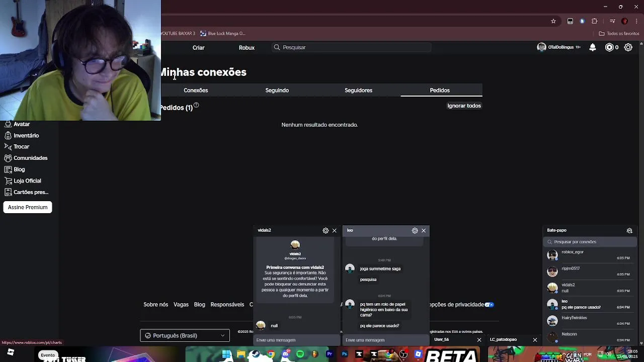The image size is (644, 362).
Task: Open the Criar link in Roblox header
Action: coord(199,47)
